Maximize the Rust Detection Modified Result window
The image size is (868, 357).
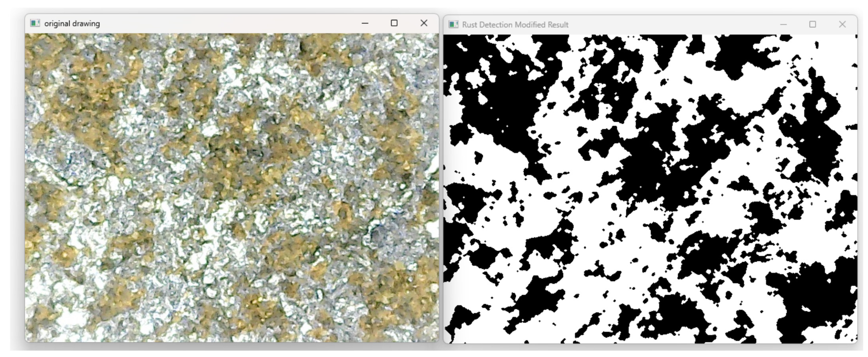click(x=813, y=25)
